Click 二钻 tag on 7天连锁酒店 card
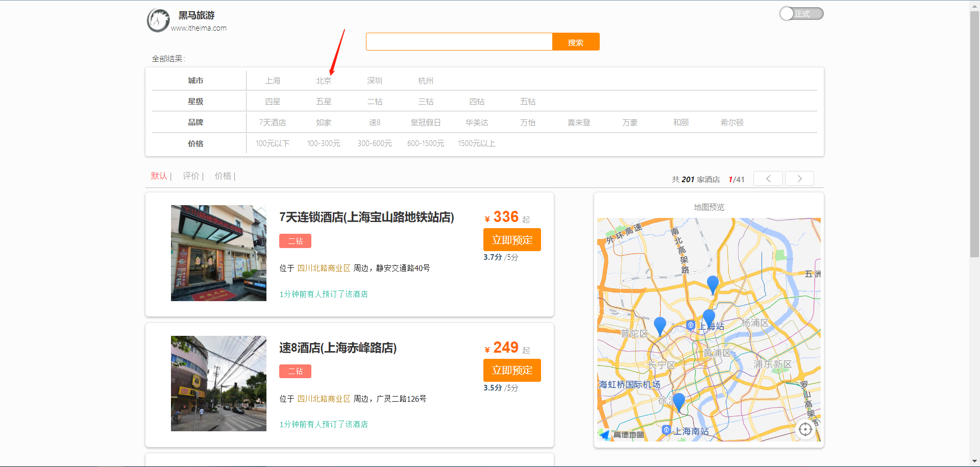The width and height of the screenshot is (980, 467). tap(295, 241)
